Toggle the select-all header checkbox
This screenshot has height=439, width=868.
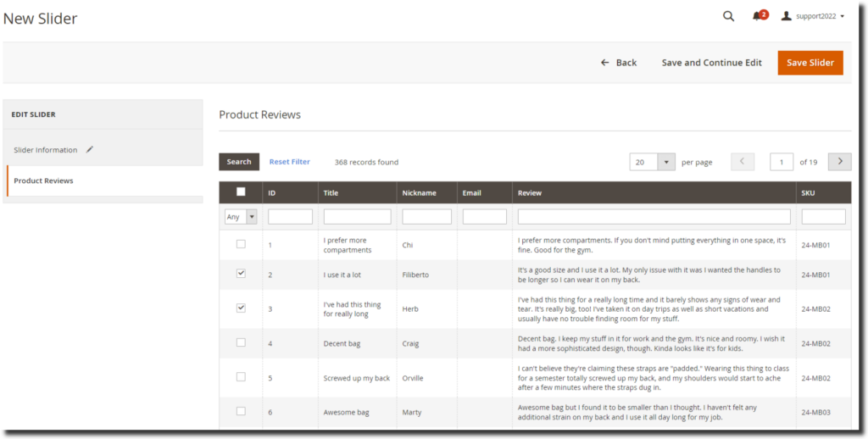point(241,192)
